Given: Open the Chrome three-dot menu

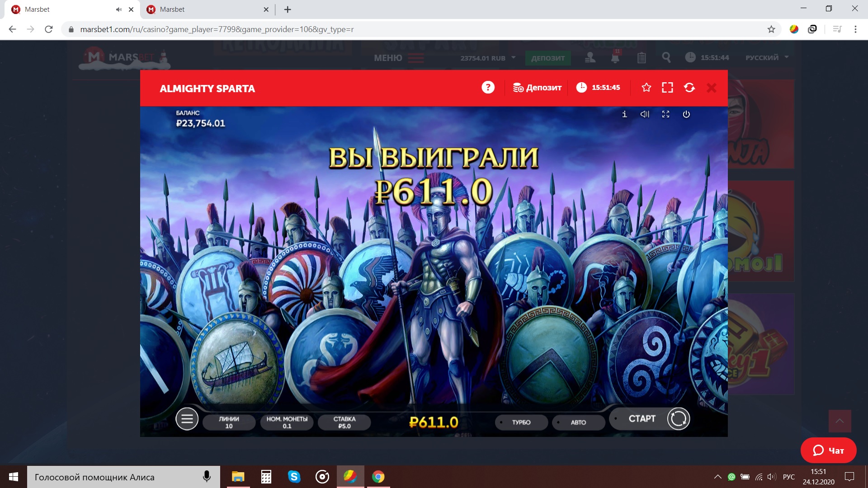Looking at the screenshot, I should [x=855, y=29].
